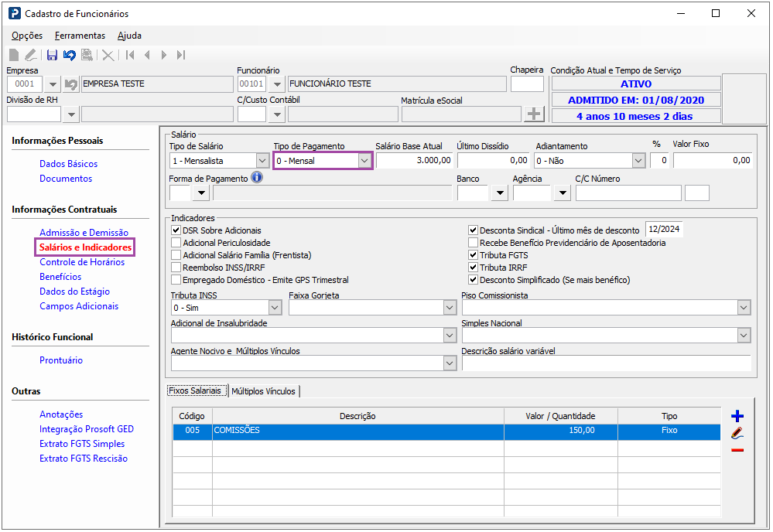
Task: Click the Salário Base Atual field
Action: pos(414,161)
